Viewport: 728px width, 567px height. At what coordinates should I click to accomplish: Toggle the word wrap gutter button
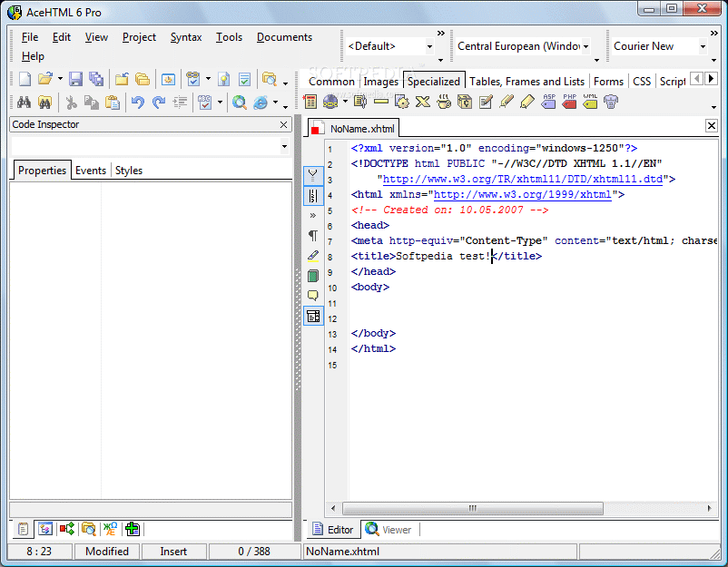coord(313,175)
